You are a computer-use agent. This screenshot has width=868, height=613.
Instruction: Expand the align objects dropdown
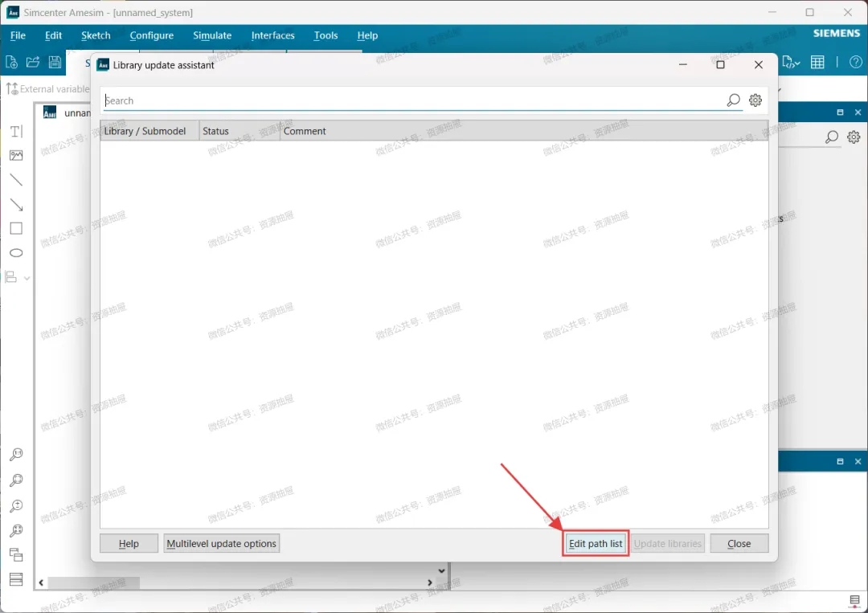point(27,278)
